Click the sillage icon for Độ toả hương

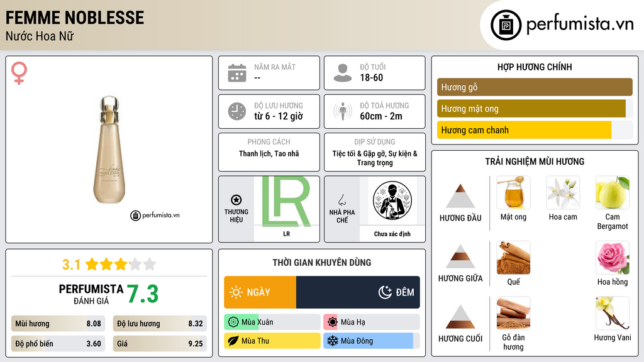343,111
